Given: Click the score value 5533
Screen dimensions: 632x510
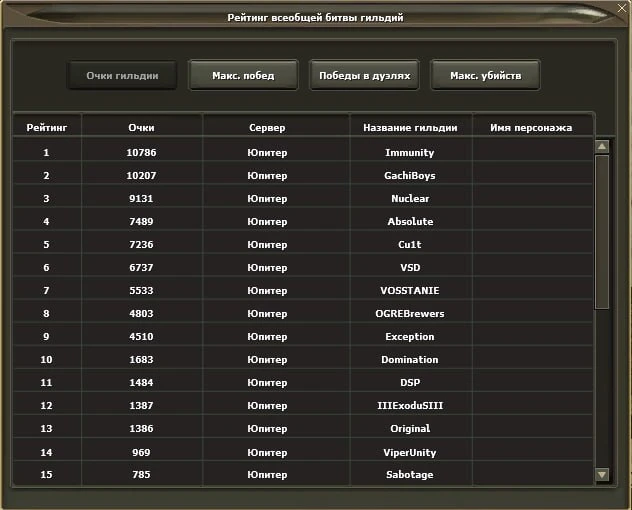Looking at the screenshot, I should click(141, 291).
